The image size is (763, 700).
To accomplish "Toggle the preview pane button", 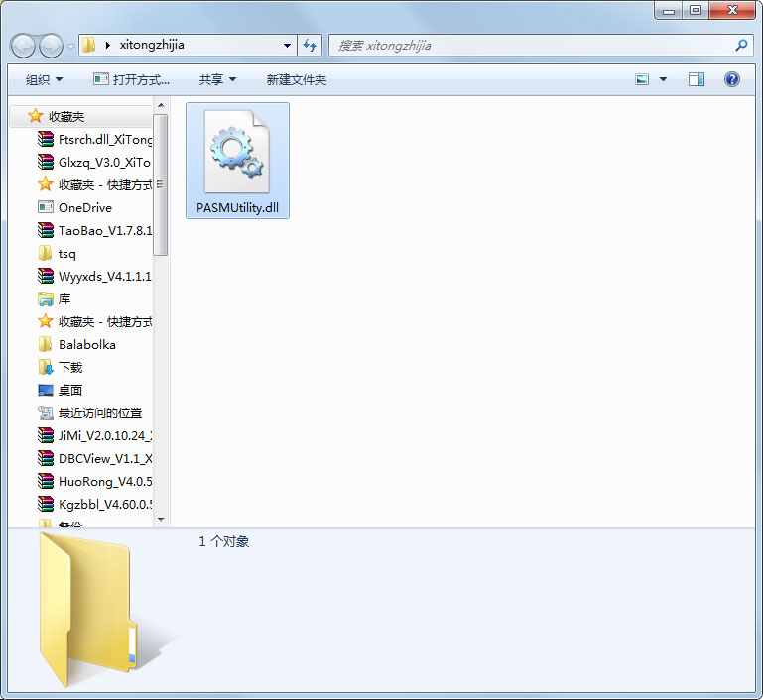I will click(697, 79).
